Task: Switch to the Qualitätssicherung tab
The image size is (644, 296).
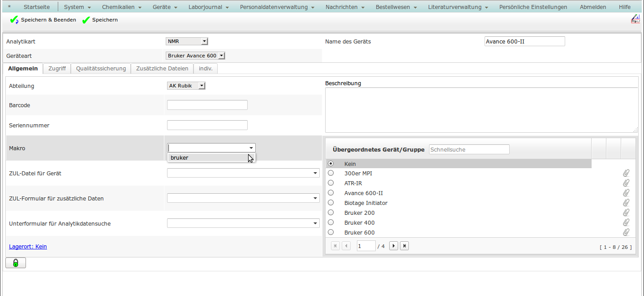Action: tap(101, 69)
